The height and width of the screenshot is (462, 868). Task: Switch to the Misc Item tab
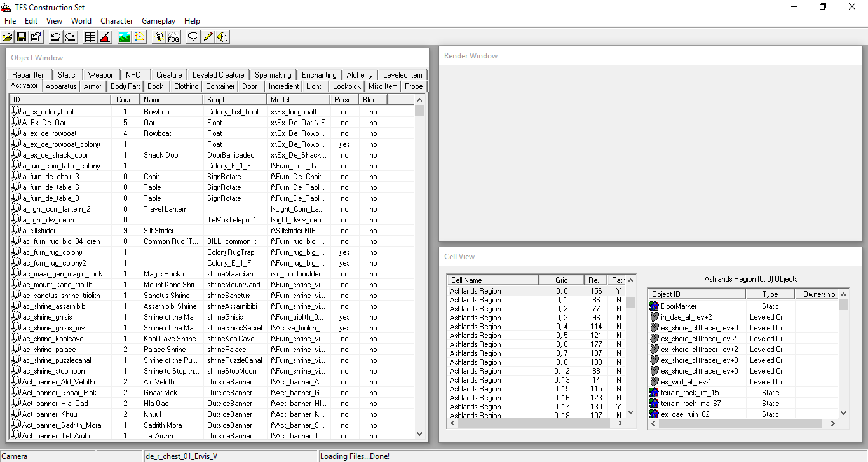point(383,86)
